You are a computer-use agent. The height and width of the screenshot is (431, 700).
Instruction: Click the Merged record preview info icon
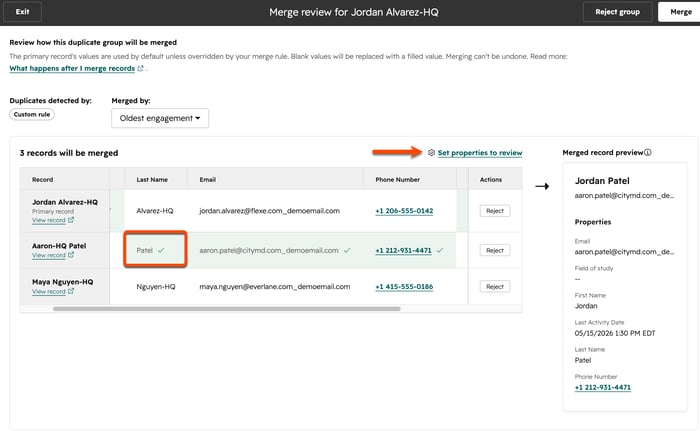648,152
